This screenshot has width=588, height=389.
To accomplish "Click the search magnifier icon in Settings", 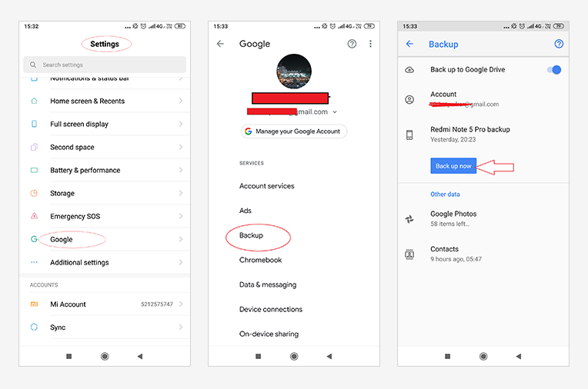I will [x=33, y=65].
